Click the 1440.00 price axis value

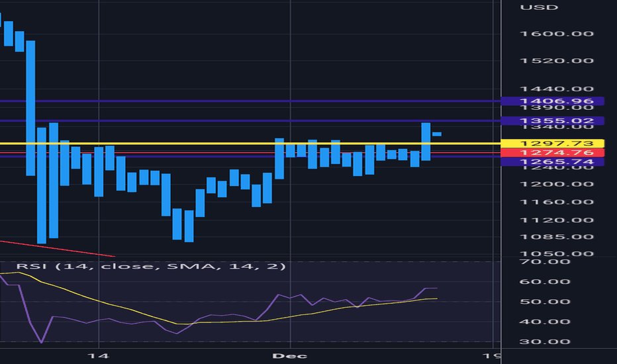557,89
